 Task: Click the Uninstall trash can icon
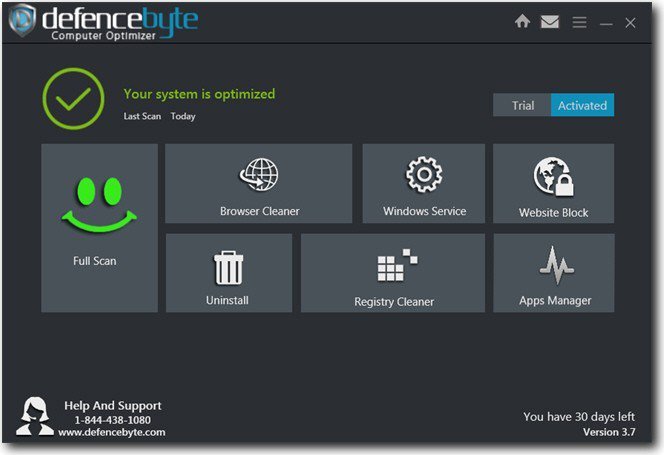click(228, 267)
